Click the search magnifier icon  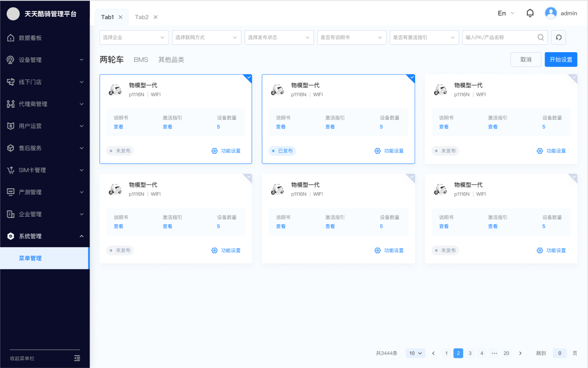pyautogui.click(x=541, y=37)
